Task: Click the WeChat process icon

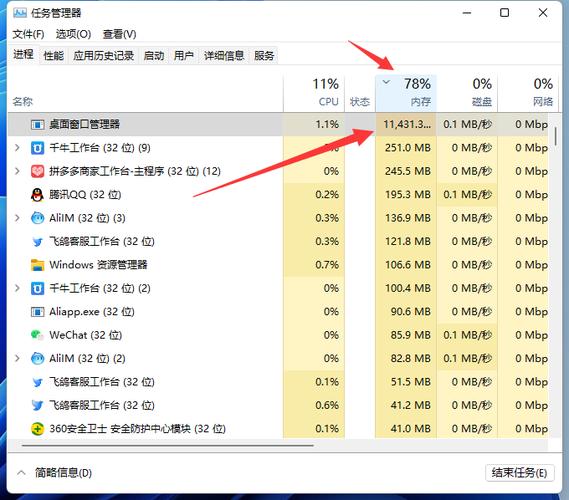Action: point(37,335)
